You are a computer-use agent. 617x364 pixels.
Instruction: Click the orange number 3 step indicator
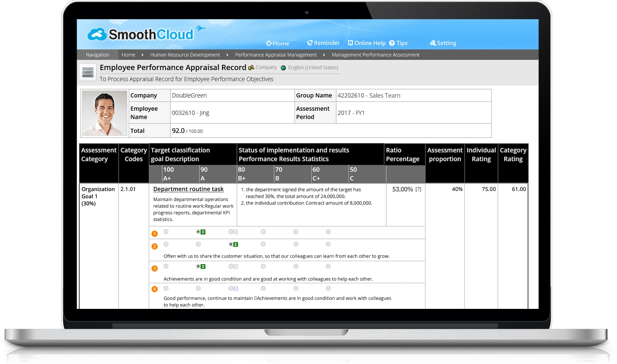point(155,267)
